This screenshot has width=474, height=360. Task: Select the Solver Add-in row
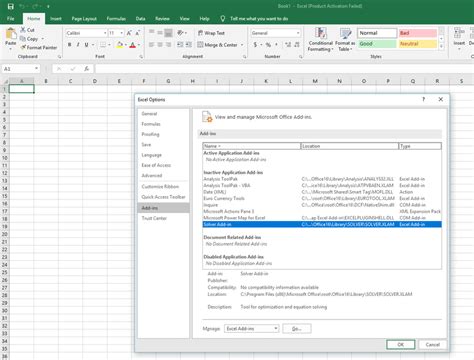(322, 224)
